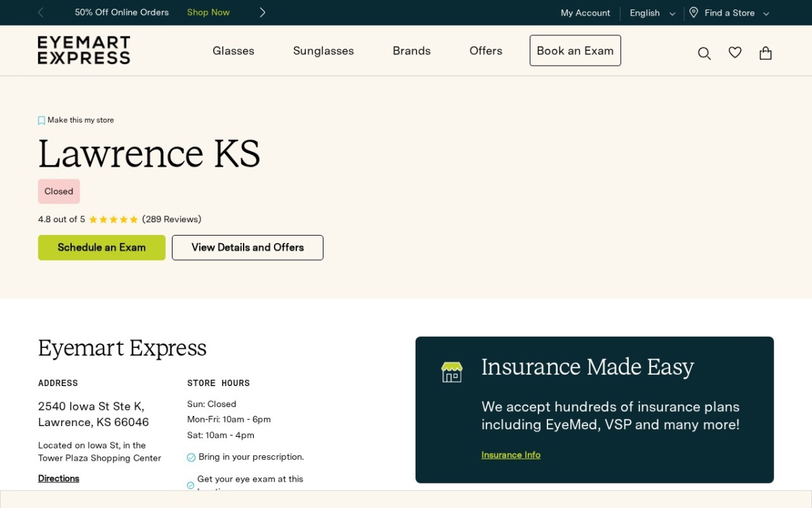This screenshot has width=812, height=508.
Task: Open the Glasses menu
Action: [x=233, y=51]
